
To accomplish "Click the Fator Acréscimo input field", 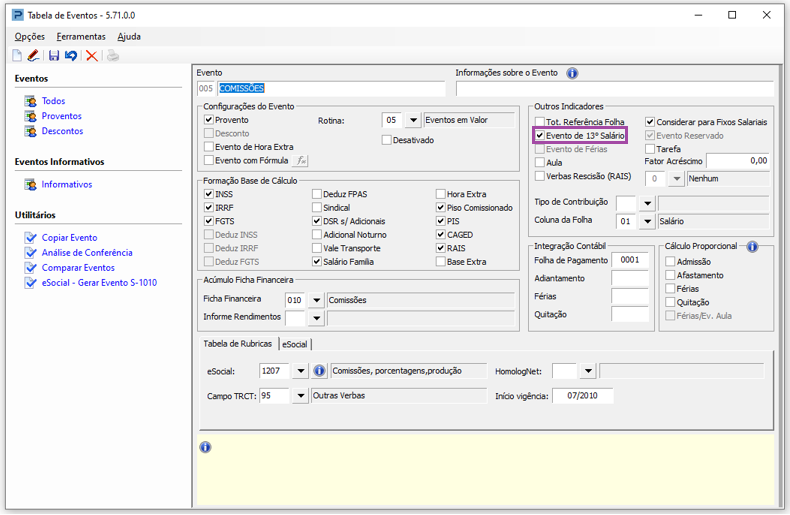I will click(738, 161).
